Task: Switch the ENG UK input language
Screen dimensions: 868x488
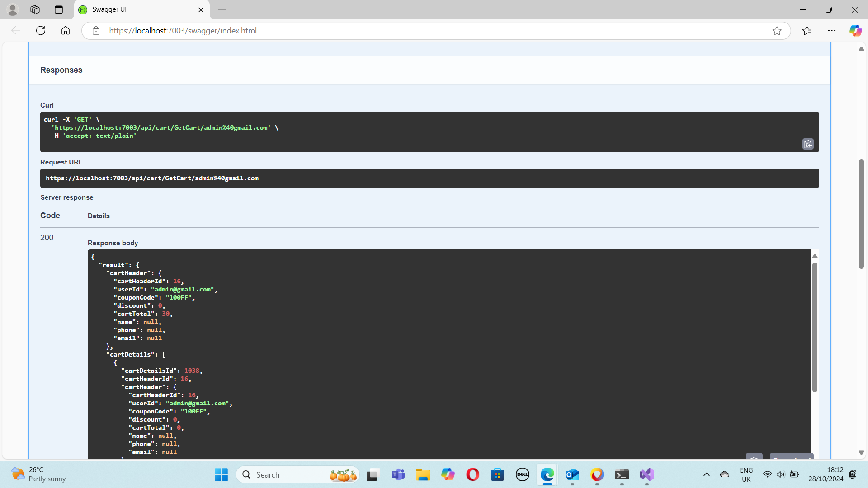Action: pyautogui.click(x=746, y=474)
